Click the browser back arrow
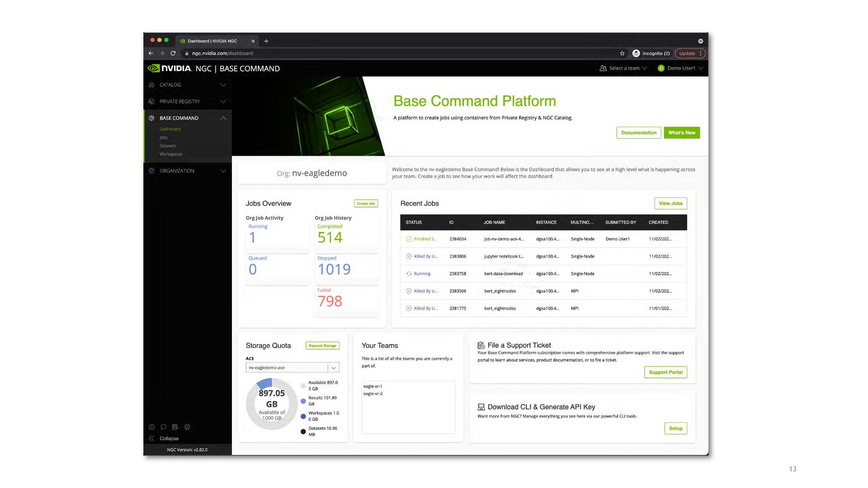Viewport: 868px width, 488px height. [151, 53]
